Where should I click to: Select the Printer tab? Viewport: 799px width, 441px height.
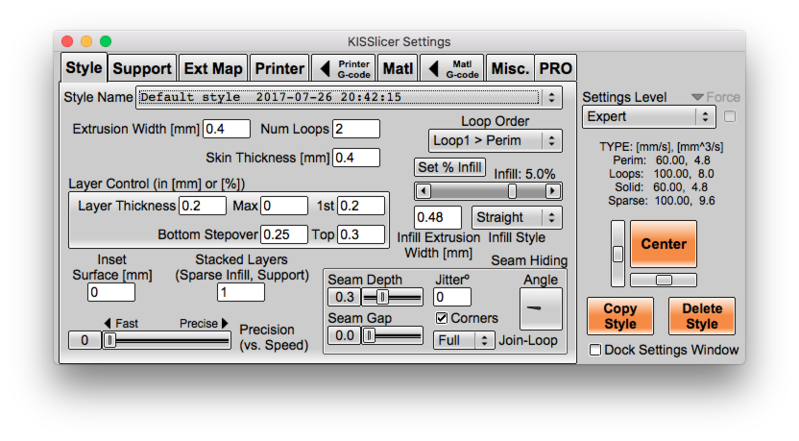pos(279,68)
